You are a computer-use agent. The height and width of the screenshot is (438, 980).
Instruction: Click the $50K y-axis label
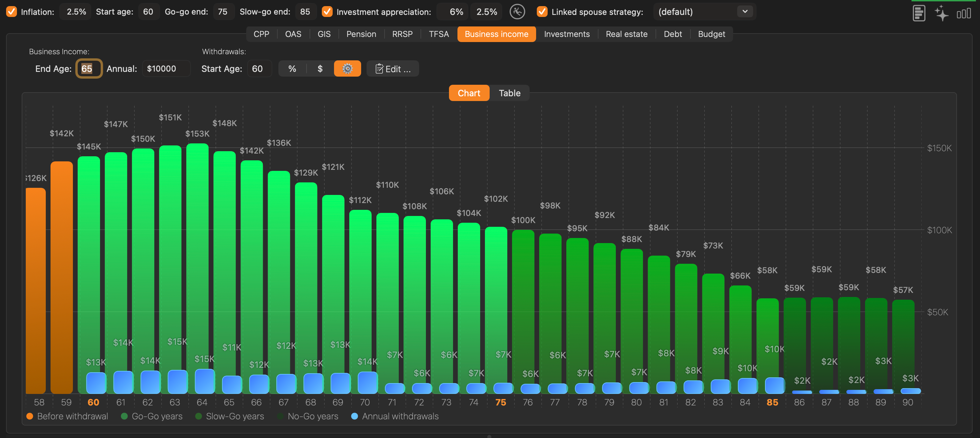click(x=937, y=312)
